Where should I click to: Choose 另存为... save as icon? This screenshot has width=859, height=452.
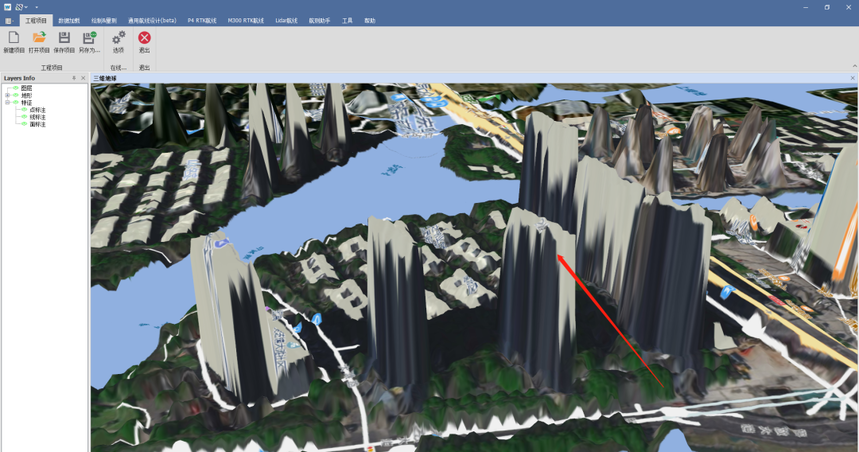(89, 38)
